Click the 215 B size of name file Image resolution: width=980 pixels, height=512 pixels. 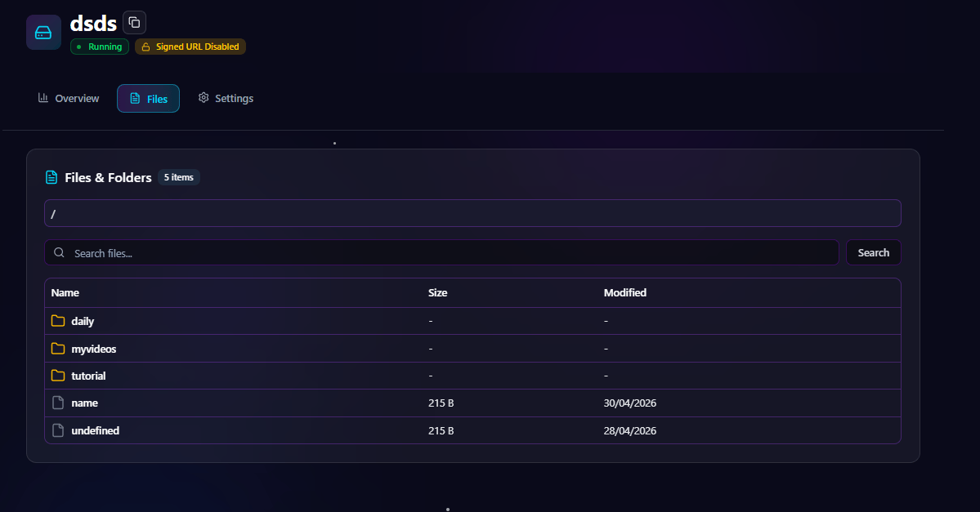tap(441, 403)
